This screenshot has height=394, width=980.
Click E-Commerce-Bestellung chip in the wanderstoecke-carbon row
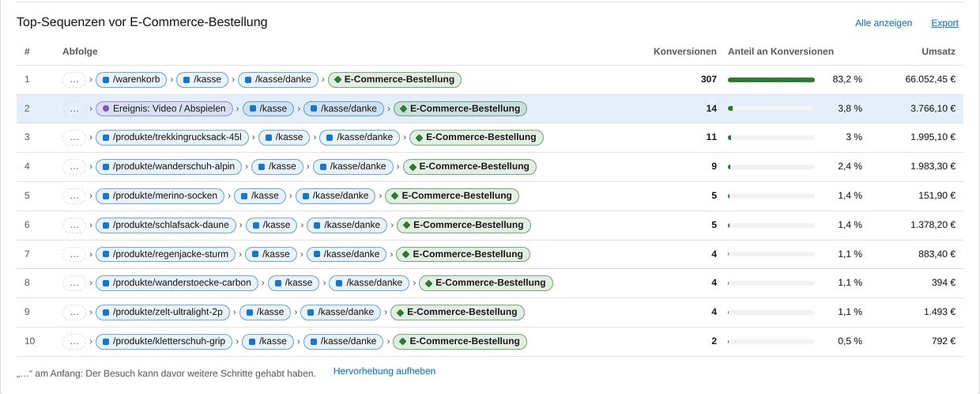[x=486, y=282]
